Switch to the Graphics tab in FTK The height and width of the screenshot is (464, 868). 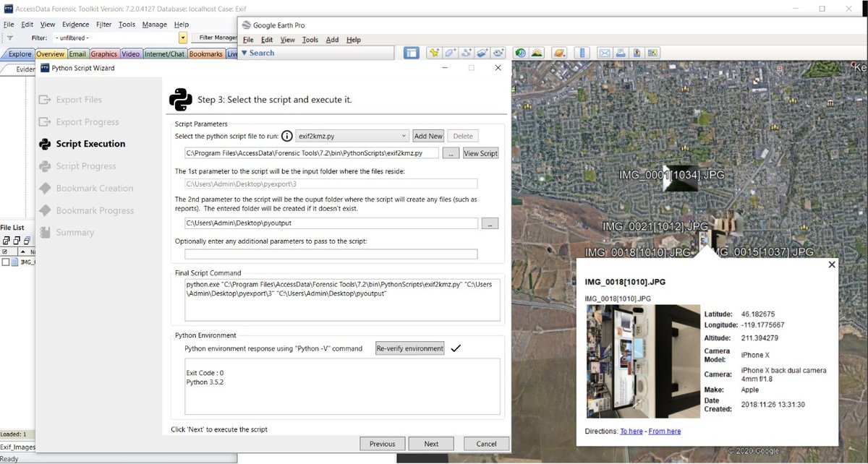coord(104,53)
